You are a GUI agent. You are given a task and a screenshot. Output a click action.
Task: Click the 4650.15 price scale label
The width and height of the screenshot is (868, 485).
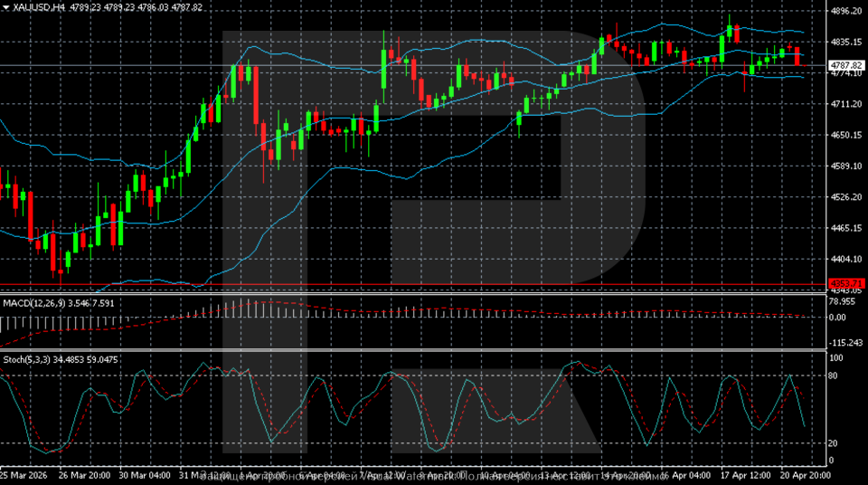point(846,135)
